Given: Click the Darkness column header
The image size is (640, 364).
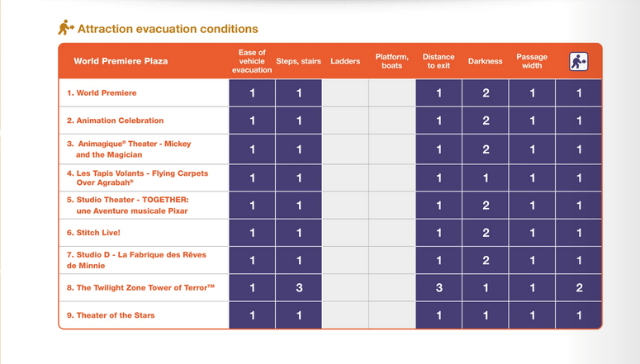Looking at the screenshot, I should click(485, 61).
